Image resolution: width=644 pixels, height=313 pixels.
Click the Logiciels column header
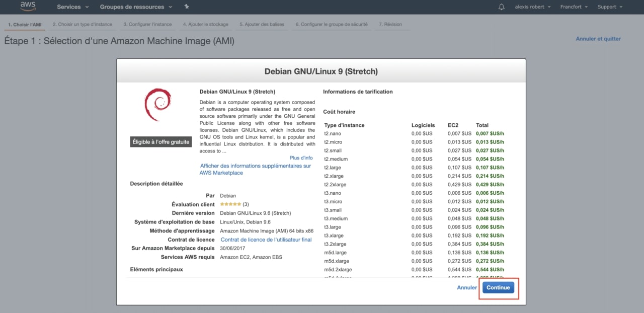pos(423,125)
